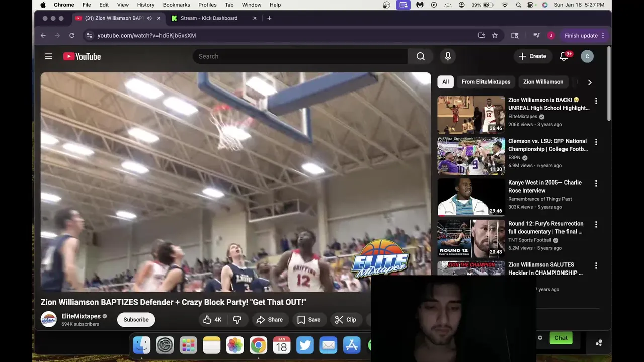Screen dimensions: 644x362
Task: Select the 'Zion Williamson' filter chip
Action: point(543,82)
